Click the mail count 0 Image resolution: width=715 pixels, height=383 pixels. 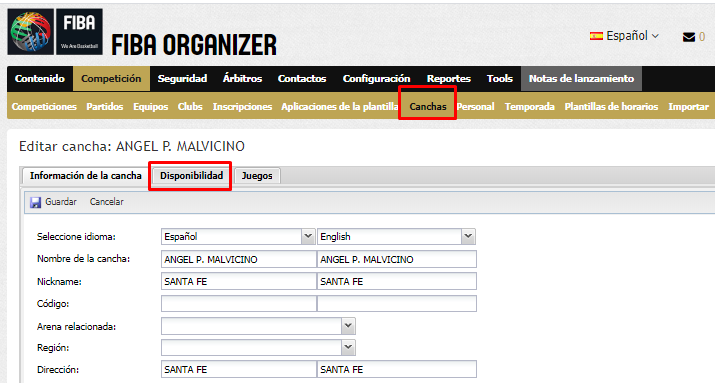(702, 36)
